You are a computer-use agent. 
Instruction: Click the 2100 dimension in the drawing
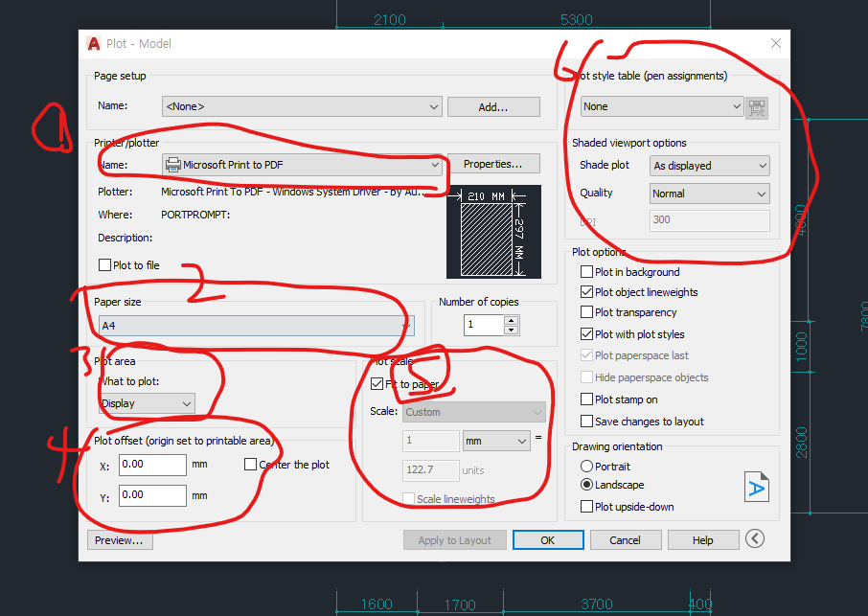[390, 20]
